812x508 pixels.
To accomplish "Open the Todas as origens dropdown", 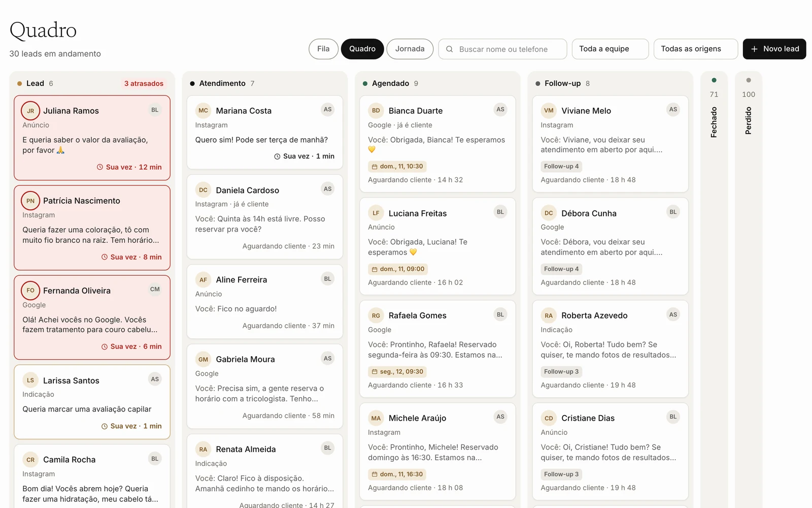I will [696, 49].
